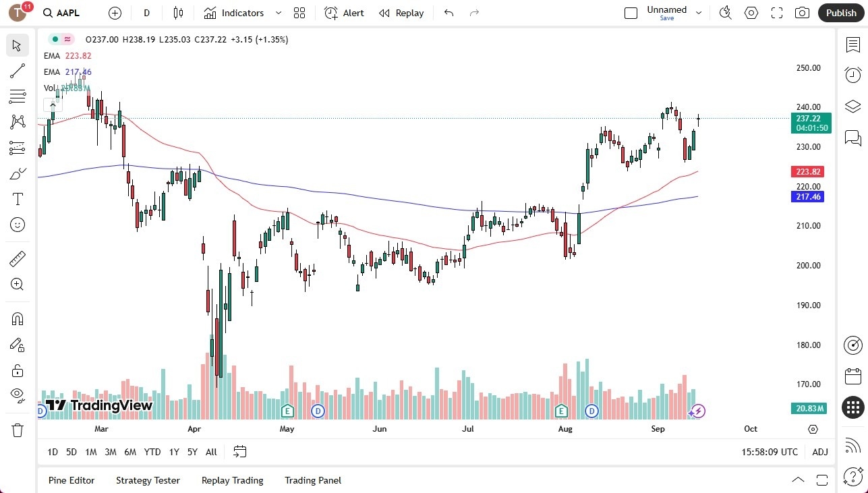Screen dimensions: 868x493
Task: Select the Trend Line drawing tool
Action: pos(17,71)
